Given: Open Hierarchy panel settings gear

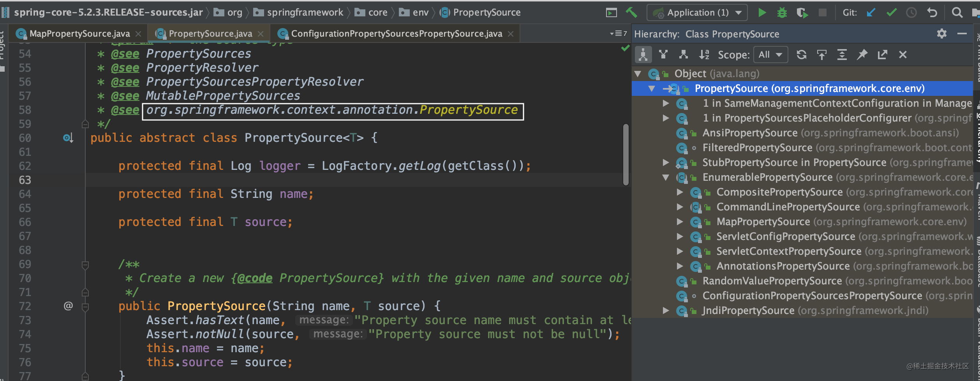Looking at the screenshot, I should click(942, 34).
